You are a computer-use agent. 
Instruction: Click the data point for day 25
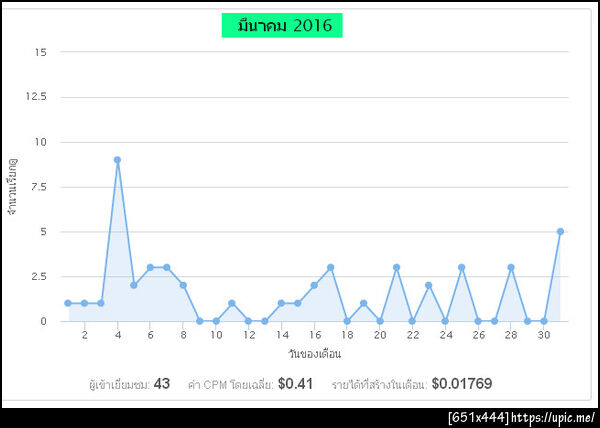pyautogui.click(x=461, y=267)
